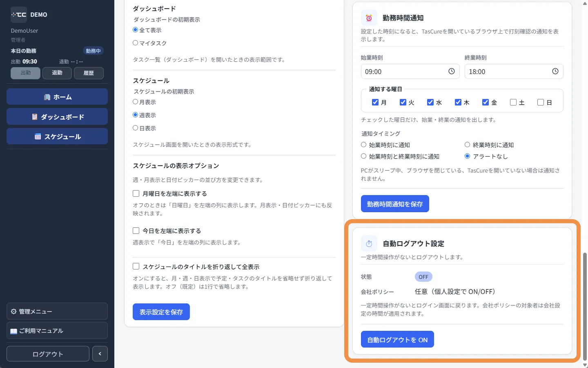This screenshot has height=368, width=588.
Task: Select アラートなし timing option
Action: pos(467,156)
